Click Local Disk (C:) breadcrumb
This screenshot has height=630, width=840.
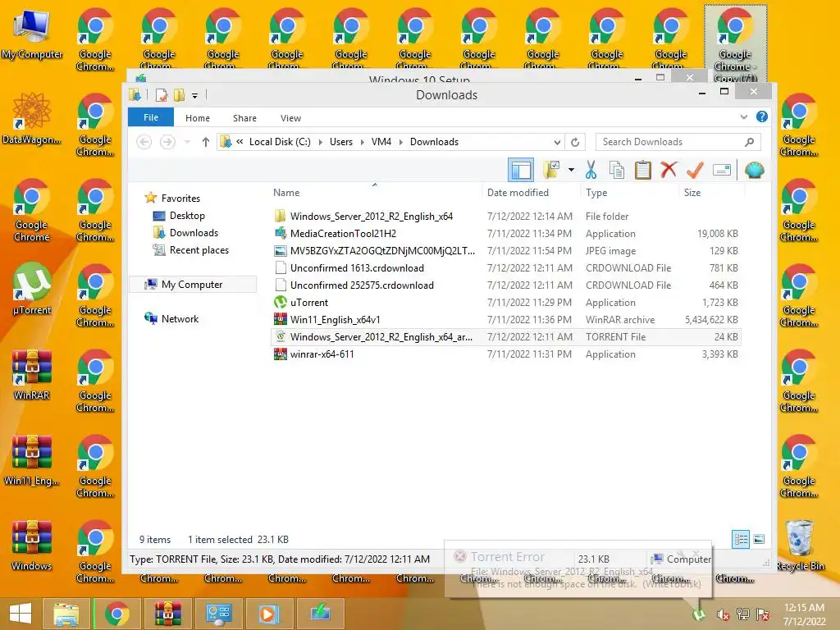tap(280, 142)
